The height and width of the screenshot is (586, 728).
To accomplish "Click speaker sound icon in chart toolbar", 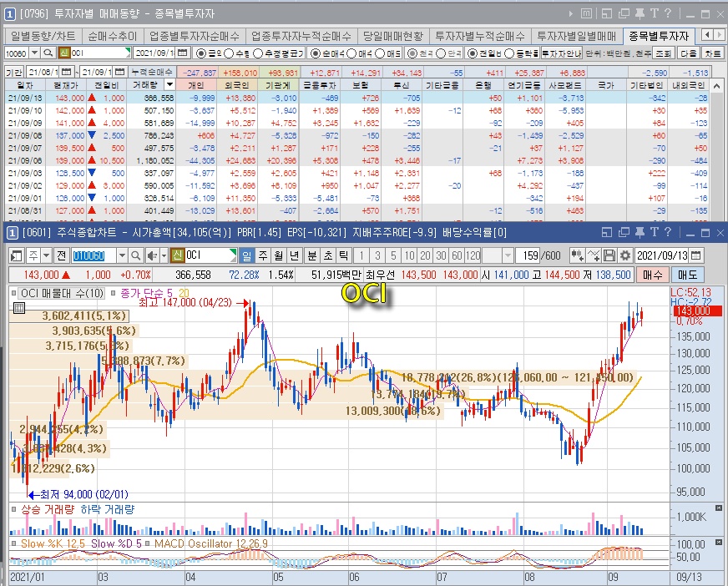I will (x=152, y=255).
